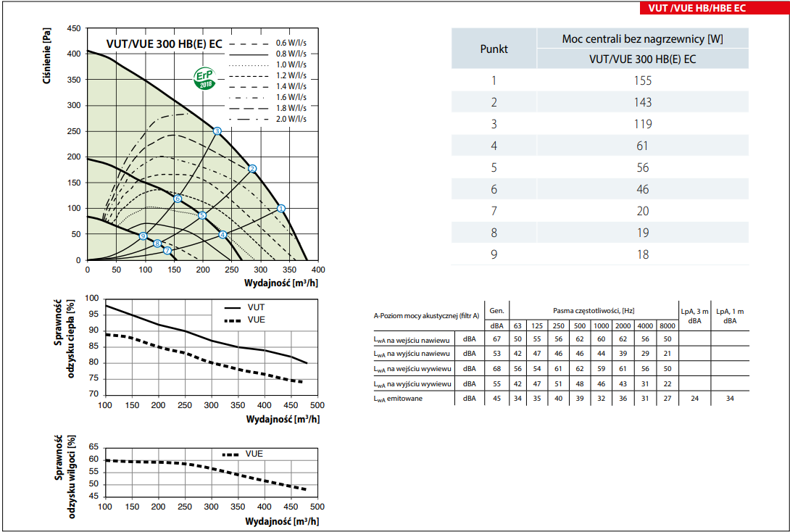Click the 1.0 W/l/s legend entry

tap(267, 65)
